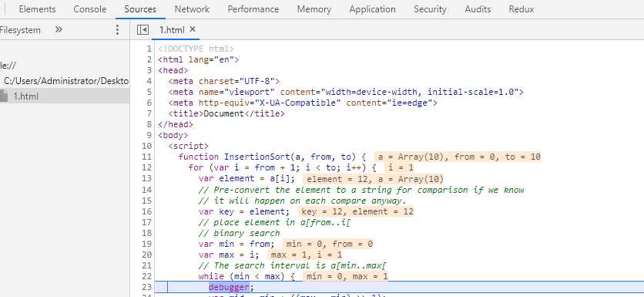Viewport: 644px width, 297px height.
Task: Open the Network tab
Action: [192, 9]
